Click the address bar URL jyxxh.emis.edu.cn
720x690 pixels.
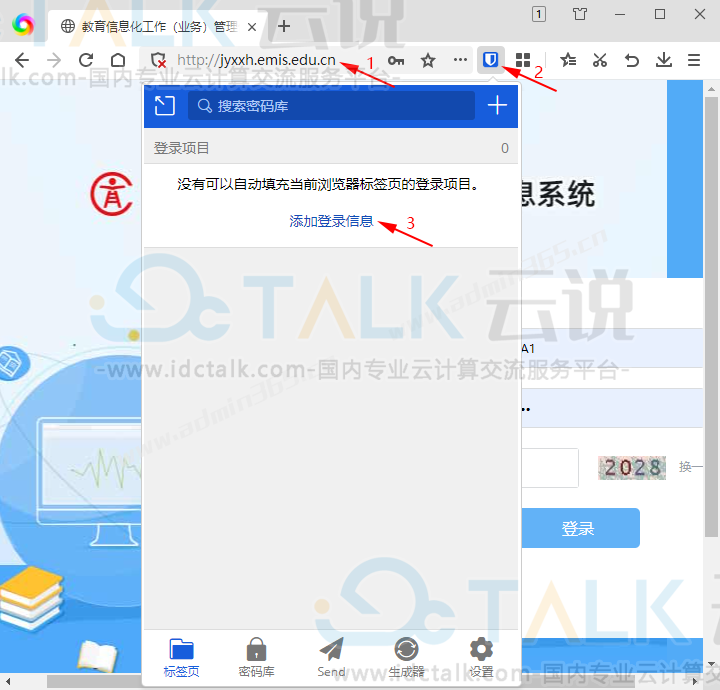tap(256, 60)
